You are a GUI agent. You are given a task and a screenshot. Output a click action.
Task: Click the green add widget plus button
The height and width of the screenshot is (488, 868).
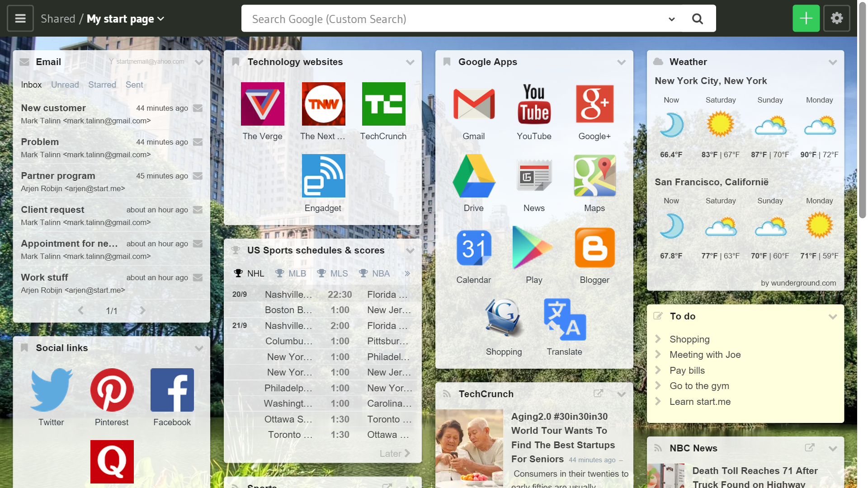[806, 19]
